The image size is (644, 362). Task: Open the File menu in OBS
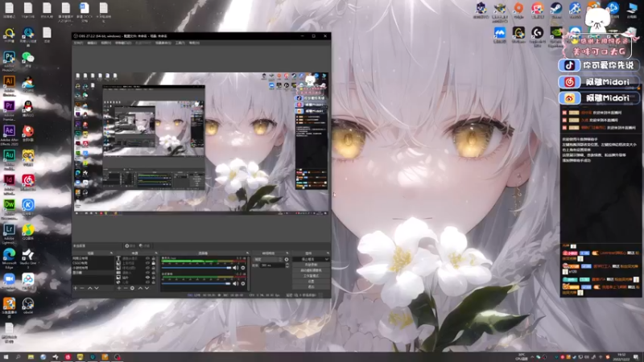coord(78,43)
